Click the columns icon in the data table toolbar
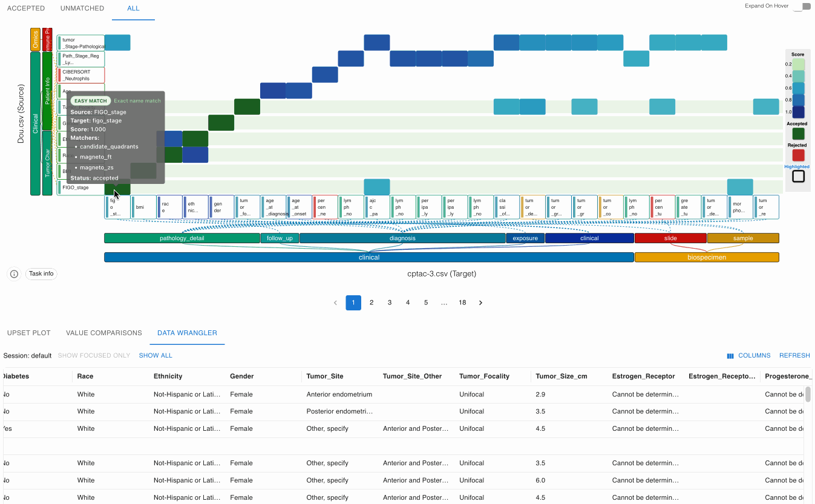This screenshot has width=815, height=504. click(x=730, y=356)
